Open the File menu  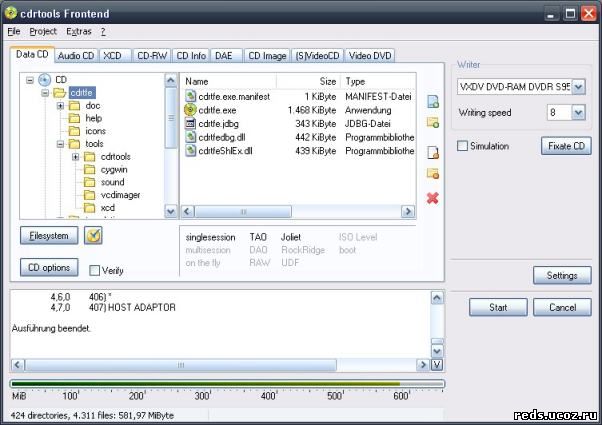(14, 31)
